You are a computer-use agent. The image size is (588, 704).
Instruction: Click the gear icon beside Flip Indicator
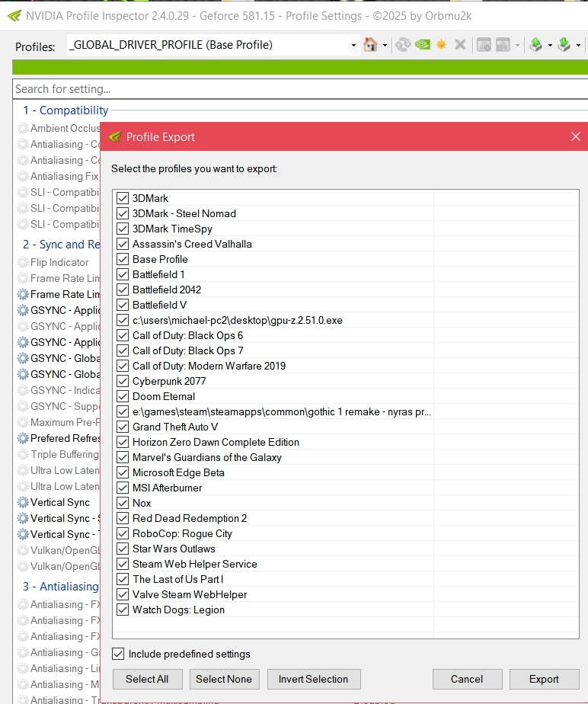22,262
